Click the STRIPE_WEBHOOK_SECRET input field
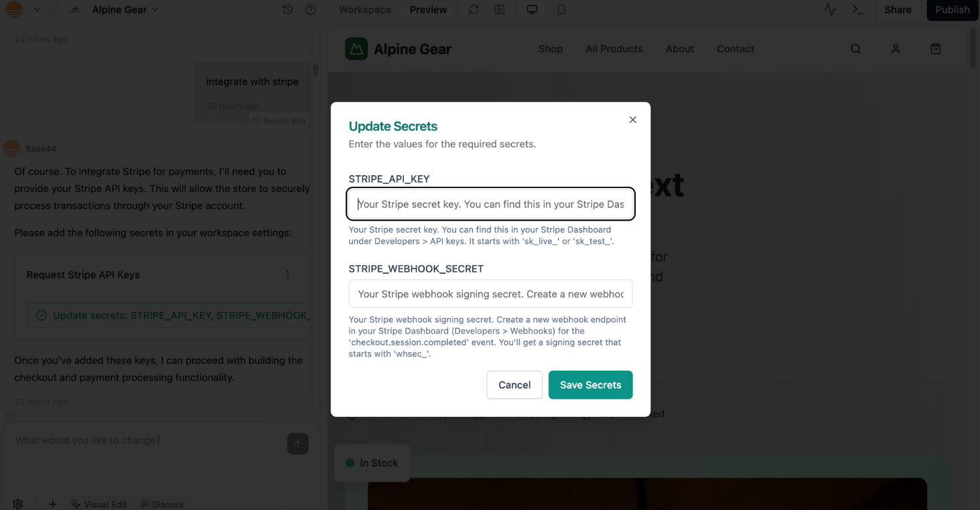 490,294
